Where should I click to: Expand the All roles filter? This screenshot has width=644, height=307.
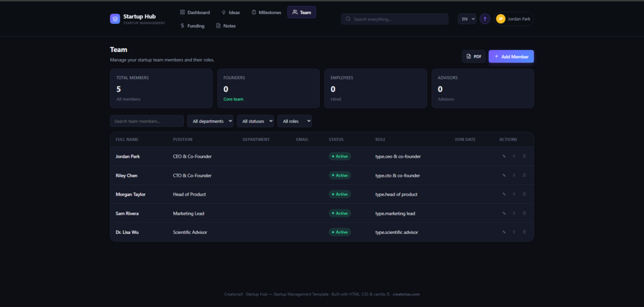click(x=295, y=121)
